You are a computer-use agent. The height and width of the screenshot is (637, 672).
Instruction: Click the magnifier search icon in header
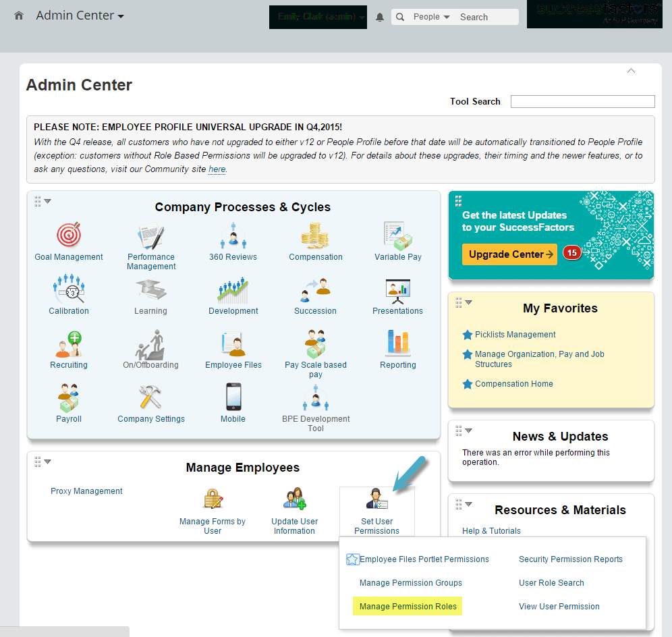click(x=400, y=17)
